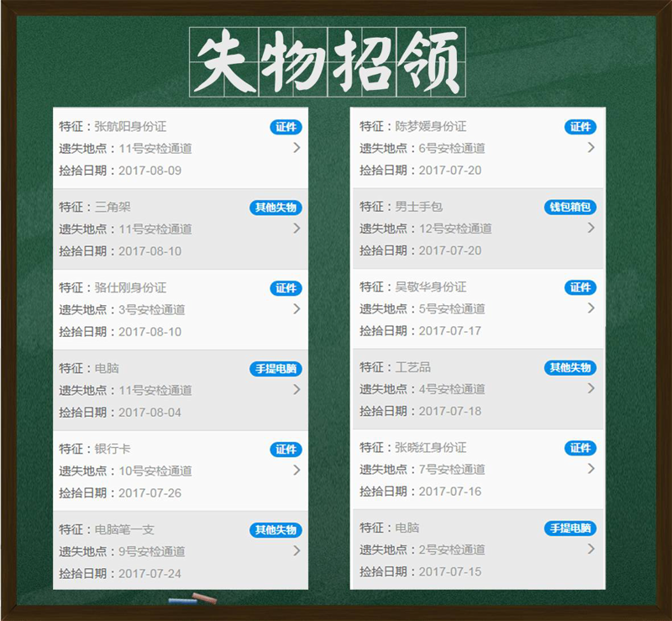This screenshot has width=672, height=621.
Task: Select text 特征：工艺品
Action: (395, 367)
